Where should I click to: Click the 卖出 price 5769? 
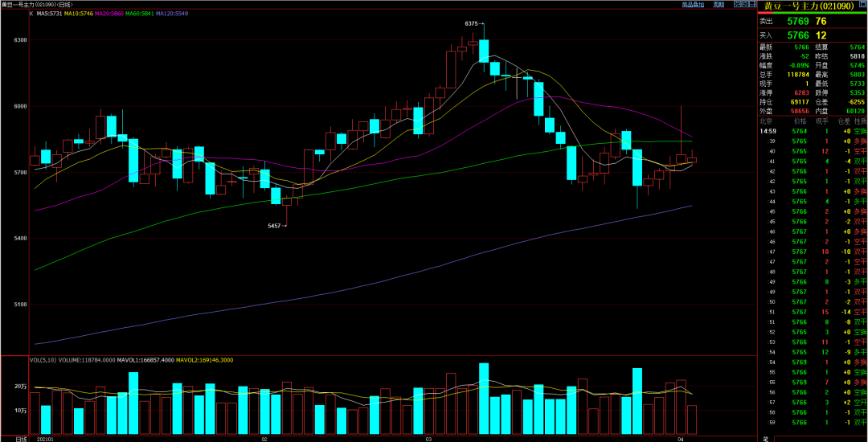(799, 21)
